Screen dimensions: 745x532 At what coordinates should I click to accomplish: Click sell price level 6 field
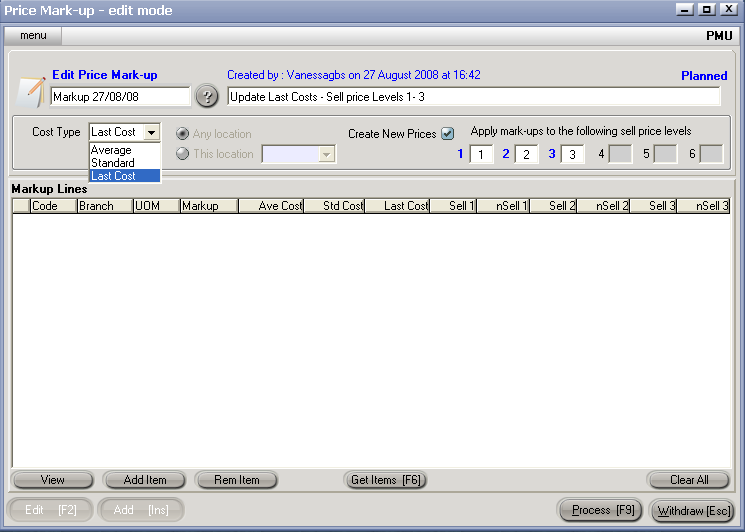tap(711, 154)
